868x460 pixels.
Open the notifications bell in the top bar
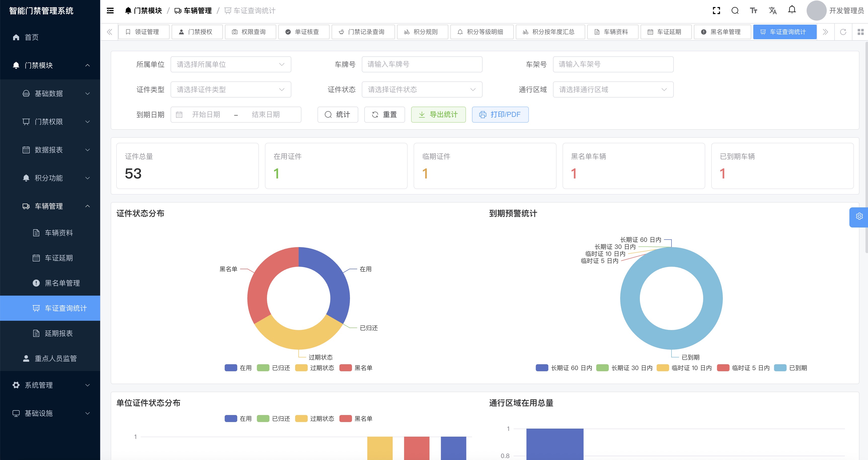pos(792,10)
